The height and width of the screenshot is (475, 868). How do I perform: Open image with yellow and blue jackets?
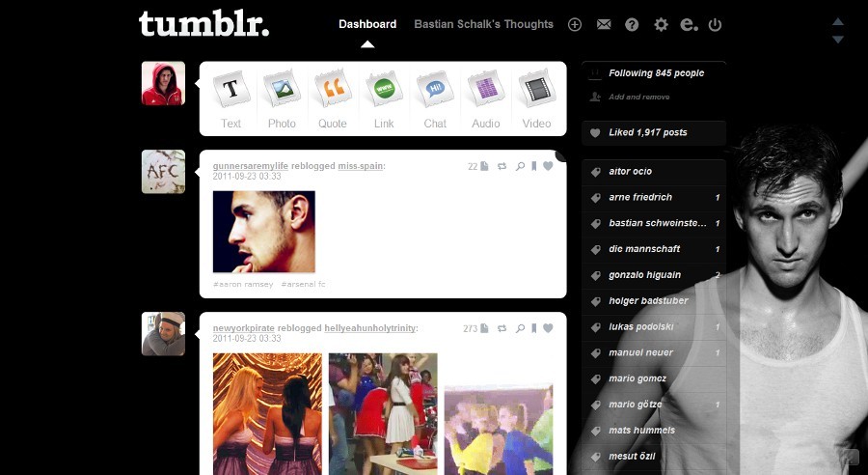[x=499, y=430]
